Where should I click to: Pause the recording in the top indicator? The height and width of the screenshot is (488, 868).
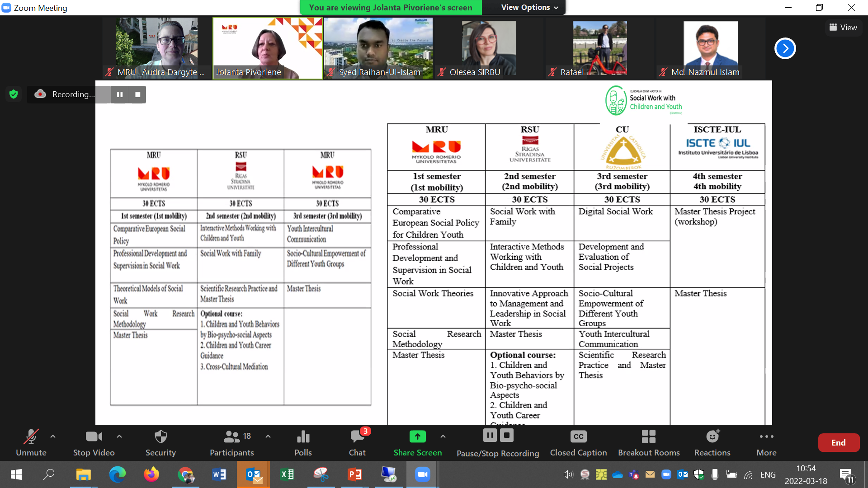tap(120, 94)
